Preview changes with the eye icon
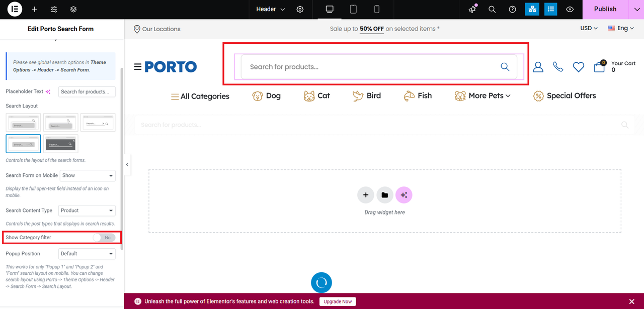The image size is (644, 309). click(570, 9)
